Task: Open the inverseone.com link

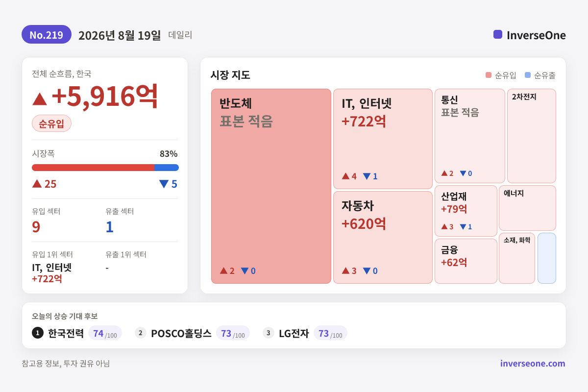Action: pyautogui.click(x=533, y=364)
